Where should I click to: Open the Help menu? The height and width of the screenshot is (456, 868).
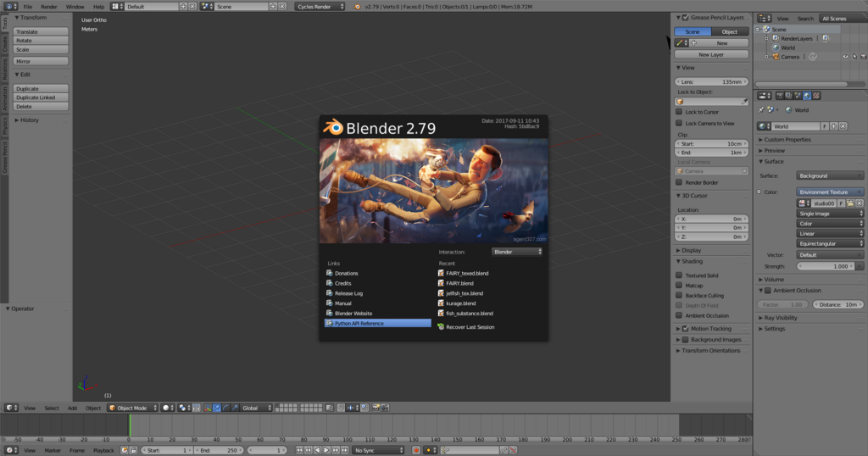[x=98, y=7]
